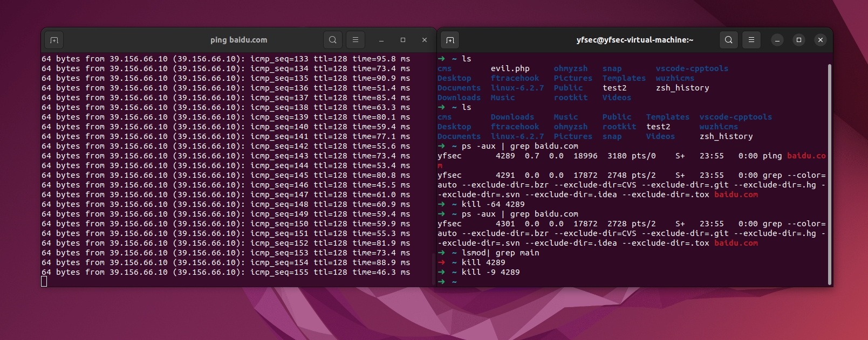
Task: Click the 'kill 4289' command line
Action: (x=483, y=262)
